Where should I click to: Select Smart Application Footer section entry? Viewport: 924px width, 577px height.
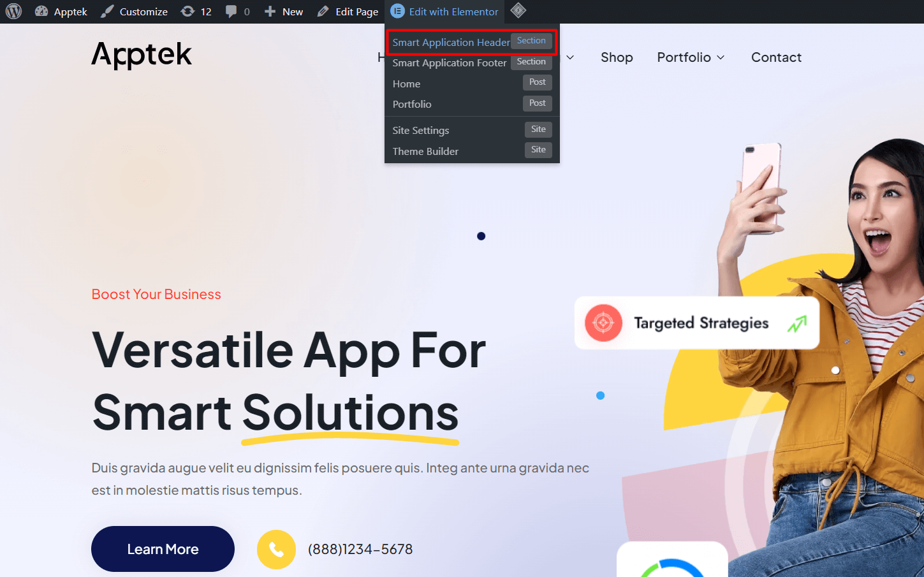point(472,62)
